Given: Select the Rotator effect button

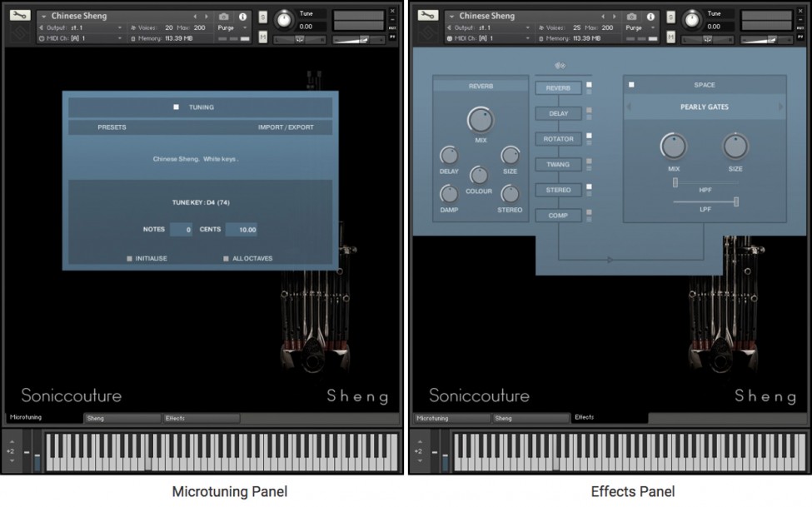Looking at the screenshot, I should 558,139.
